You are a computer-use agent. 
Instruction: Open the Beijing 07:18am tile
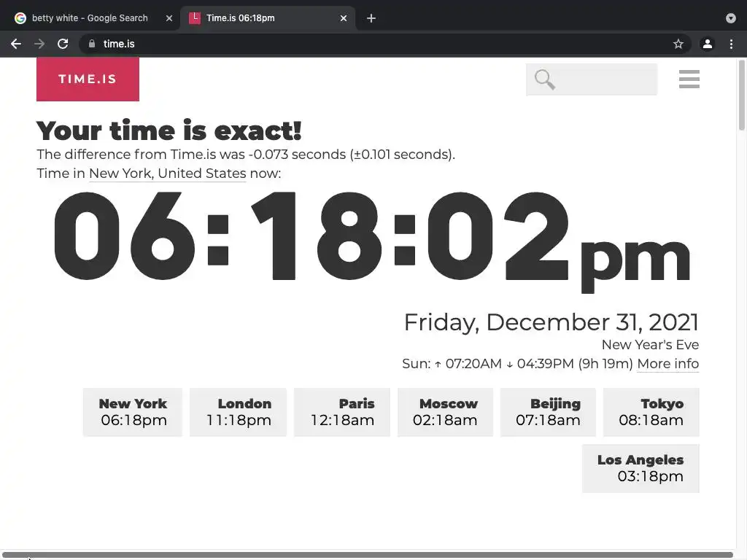548,412
